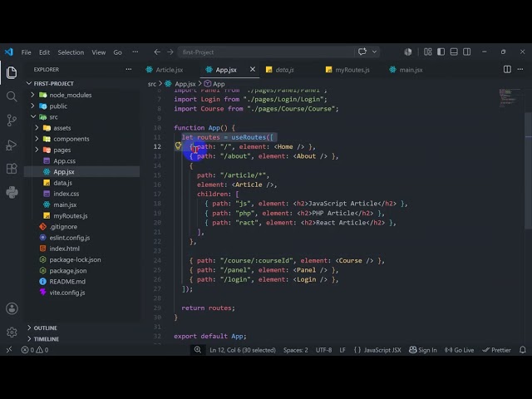Image resolution: width=532 pixels, height=399 pixels.
Task: Click the editor vertical scrollbar
Action: click(529, 170)
